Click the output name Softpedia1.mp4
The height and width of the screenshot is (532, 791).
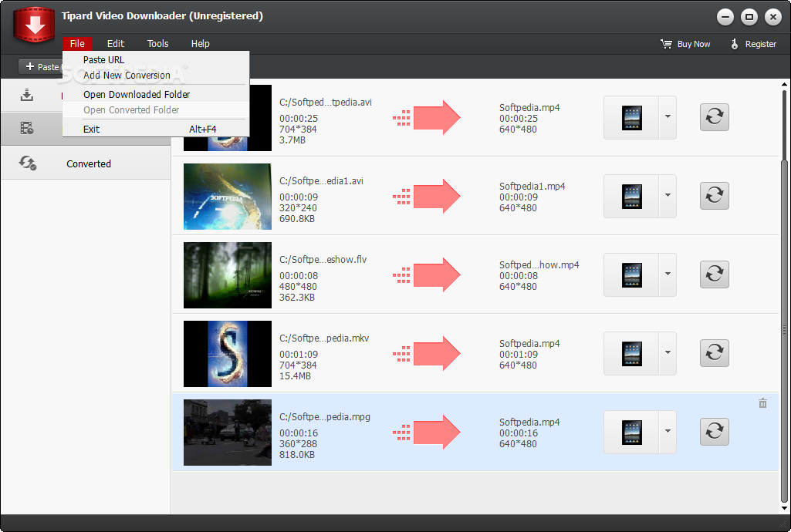532,187
